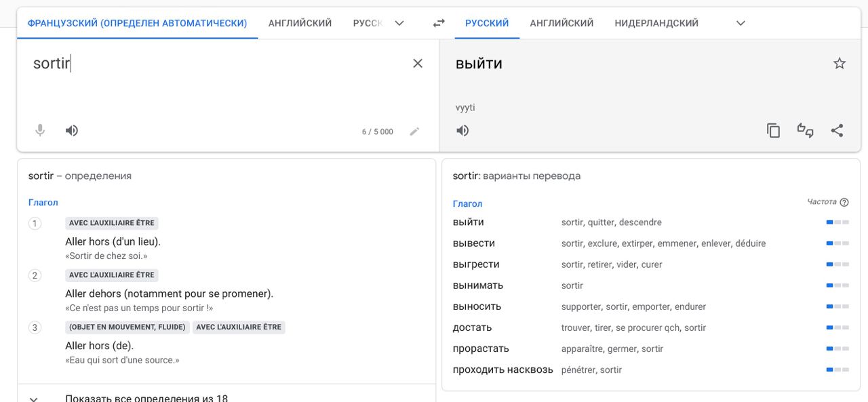Expand target language list dropdown

point(741,23)
